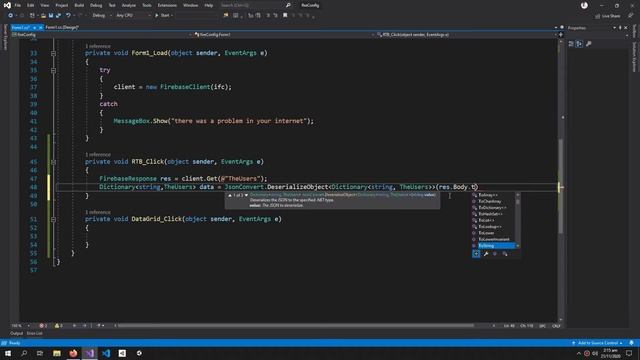640x360 pixels.
Task: Select ToLower in IntelliSense list
Action: point(494,233)
